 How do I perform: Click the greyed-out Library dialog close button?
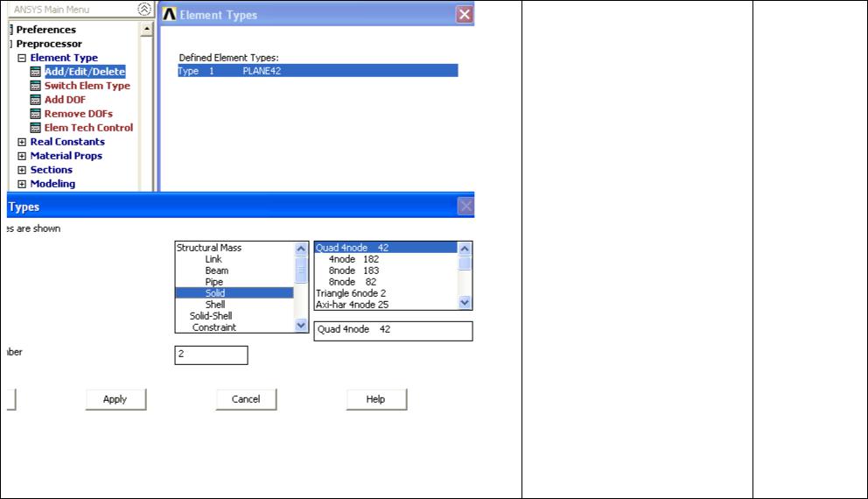coord(465,207)
